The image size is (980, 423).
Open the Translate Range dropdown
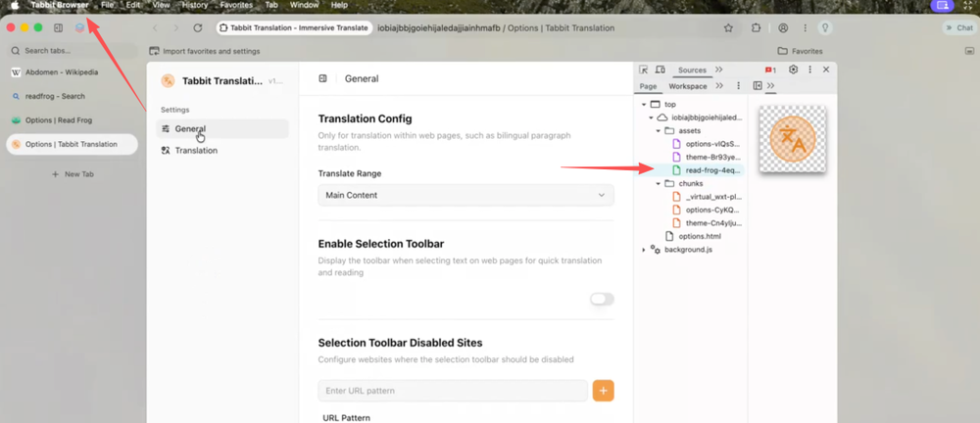click(465, 195)
